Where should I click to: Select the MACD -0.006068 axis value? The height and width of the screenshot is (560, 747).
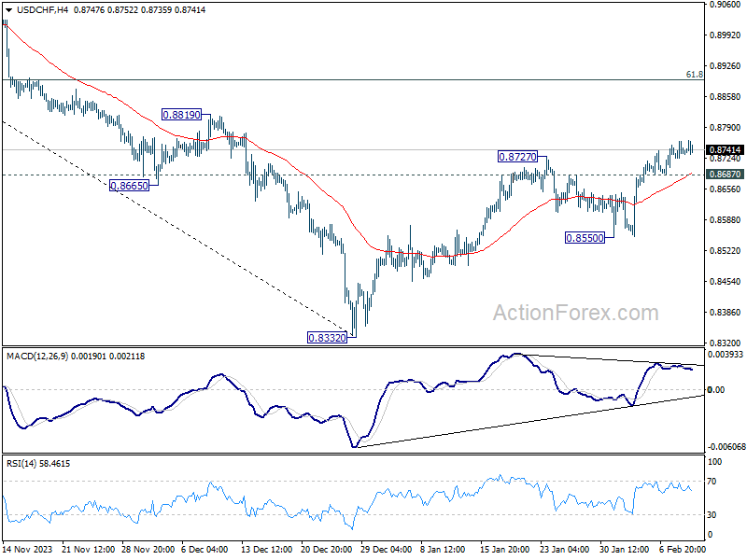[726, 447]
